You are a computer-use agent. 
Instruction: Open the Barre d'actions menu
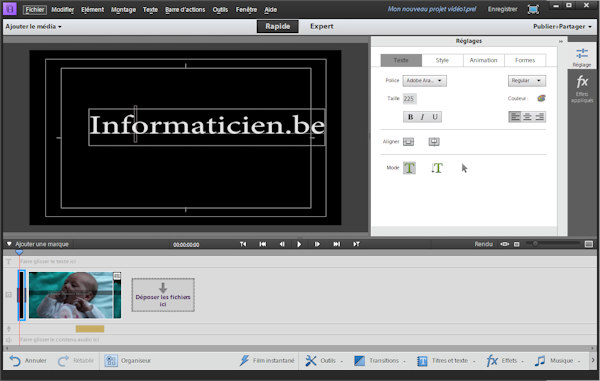tap(185, 10)
